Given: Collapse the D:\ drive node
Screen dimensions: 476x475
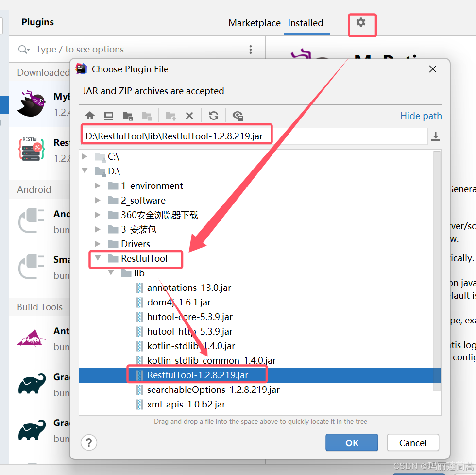Looking at the screenshot, I should (x=85, y=171).
